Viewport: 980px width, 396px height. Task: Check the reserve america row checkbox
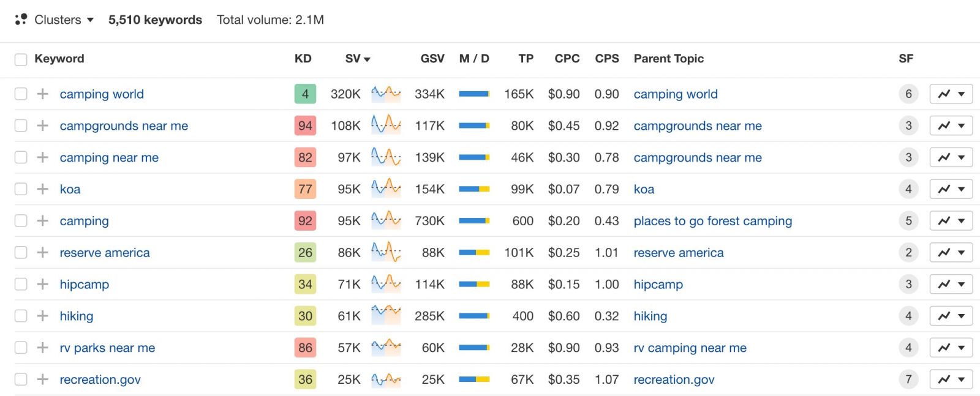(x=21, y=253)
